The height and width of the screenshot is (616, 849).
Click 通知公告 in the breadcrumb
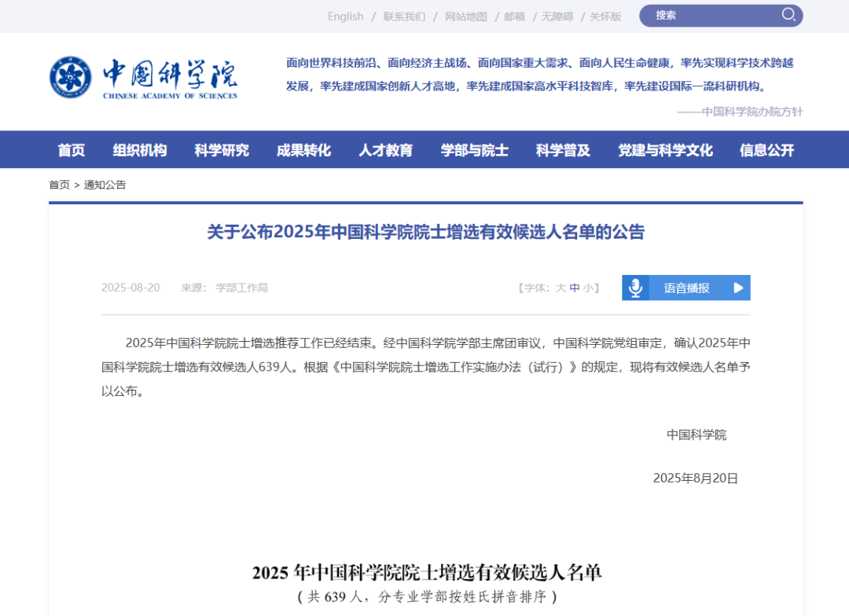click(x=105, y=185)
